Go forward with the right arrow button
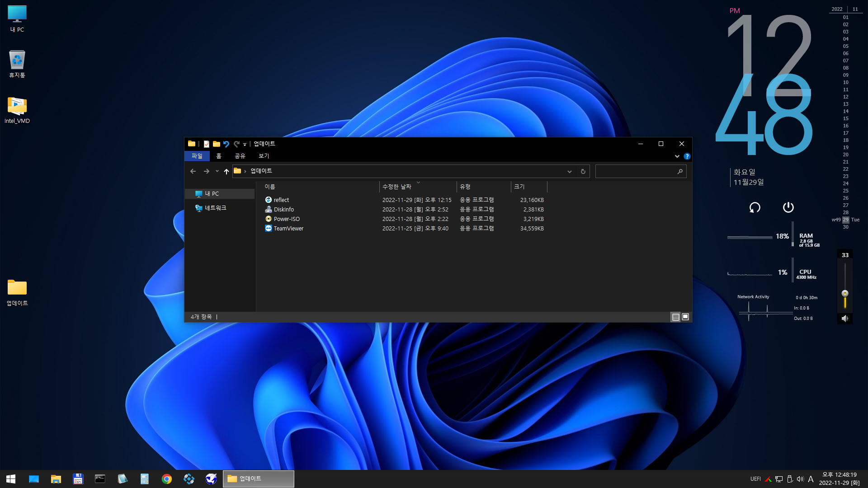Viewport: 868px width, 488px height. point(207,171)
